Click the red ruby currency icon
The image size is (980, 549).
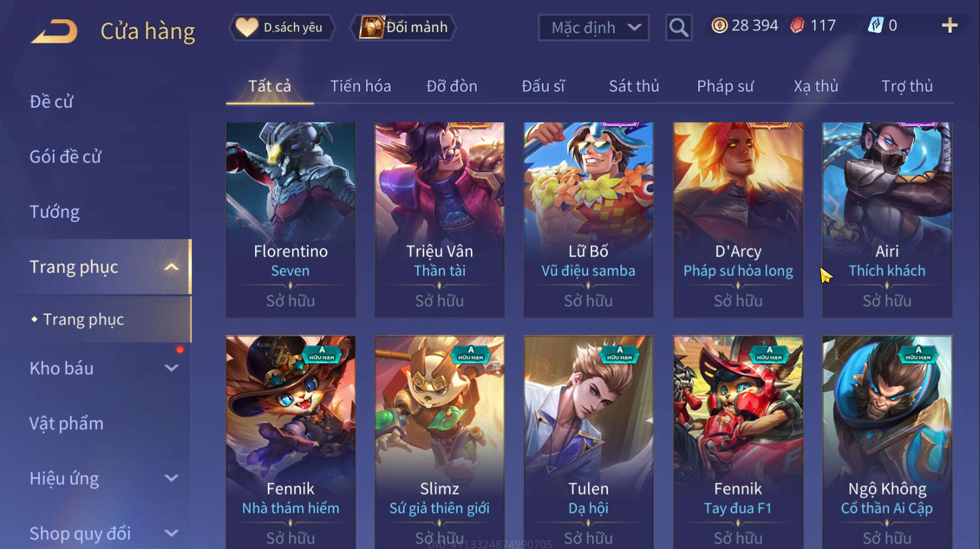pyautogui.click(x=797, y=25)
